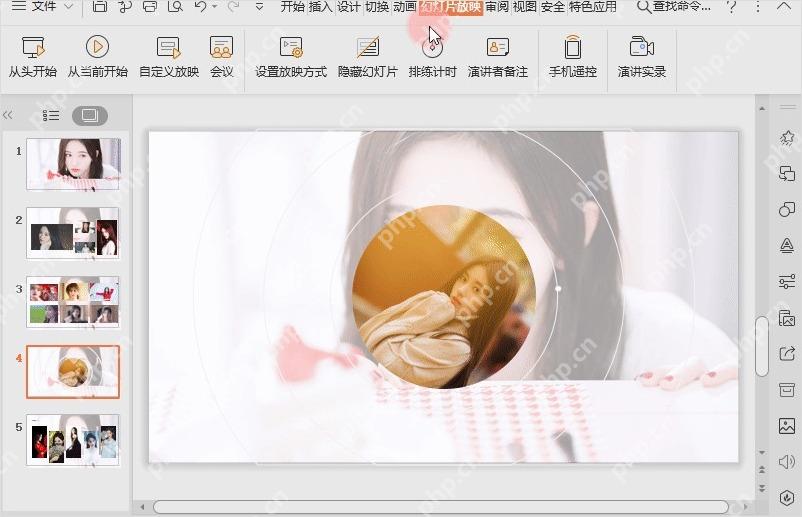Collapse the ribbon with the up chevron
802x517 pixels.
[784, 7]
